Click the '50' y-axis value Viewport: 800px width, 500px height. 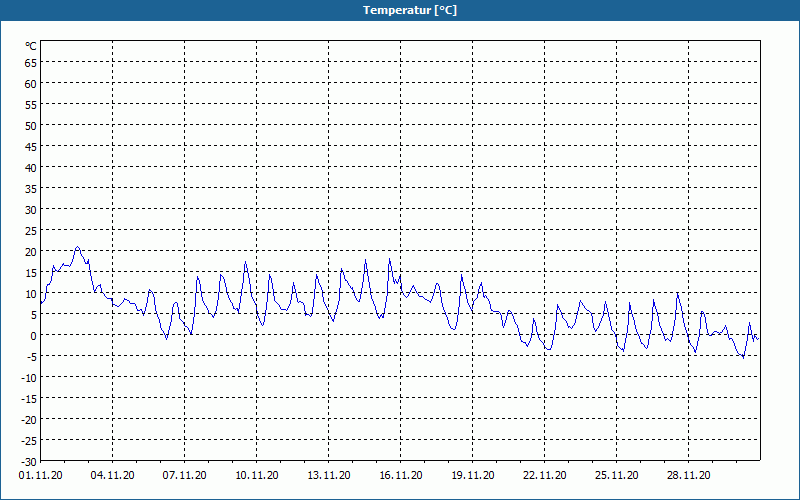31,126
